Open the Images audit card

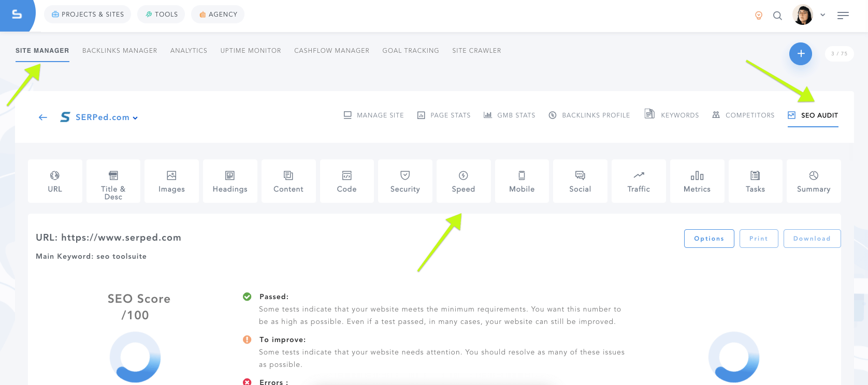(x=171, y=181)
